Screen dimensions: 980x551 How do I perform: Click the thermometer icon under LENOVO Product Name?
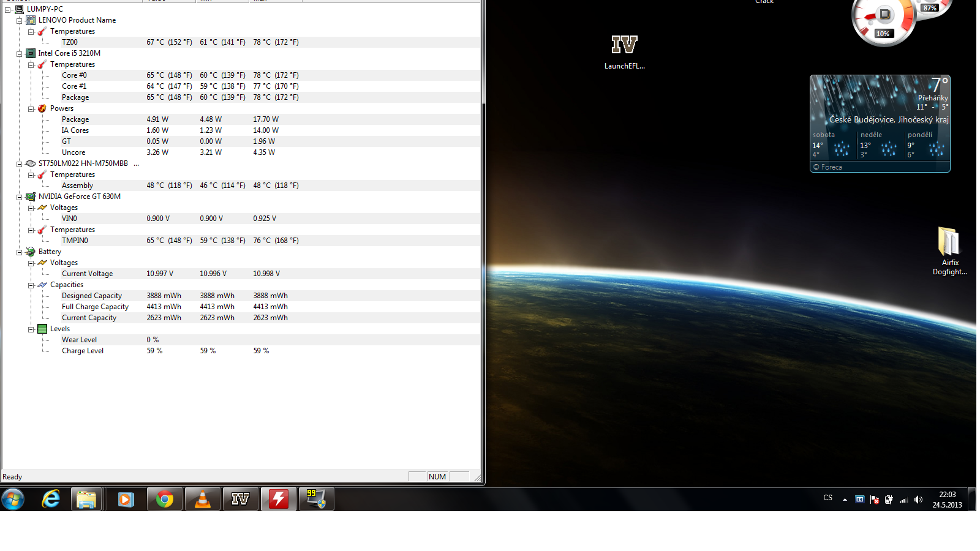coord(42,31)
